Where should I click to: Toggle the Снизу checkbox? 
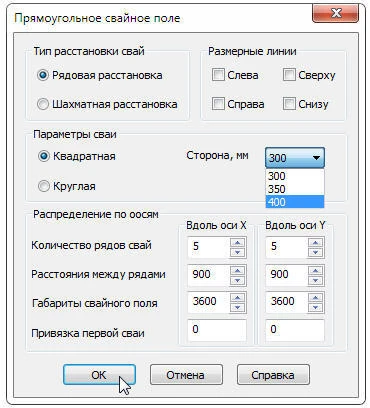(x=289, y=104)
